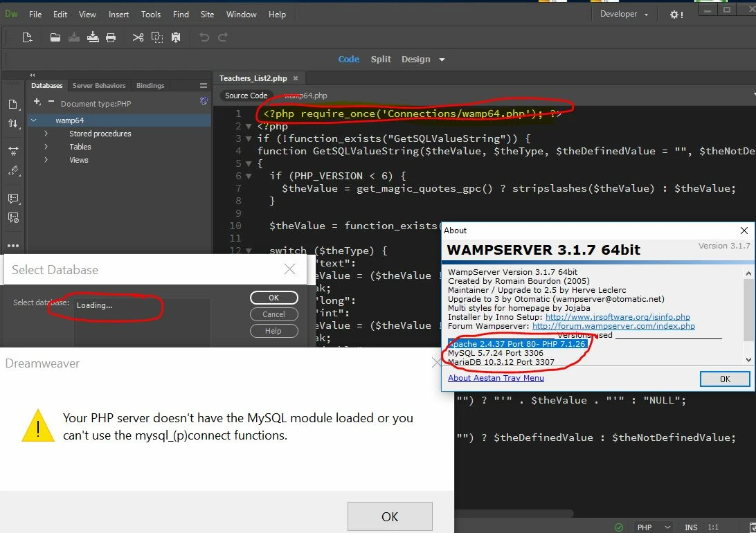This screenshot has height=533, width=756.
Task: Click the New Document toolbar icon
Action: tap(27, 37)
